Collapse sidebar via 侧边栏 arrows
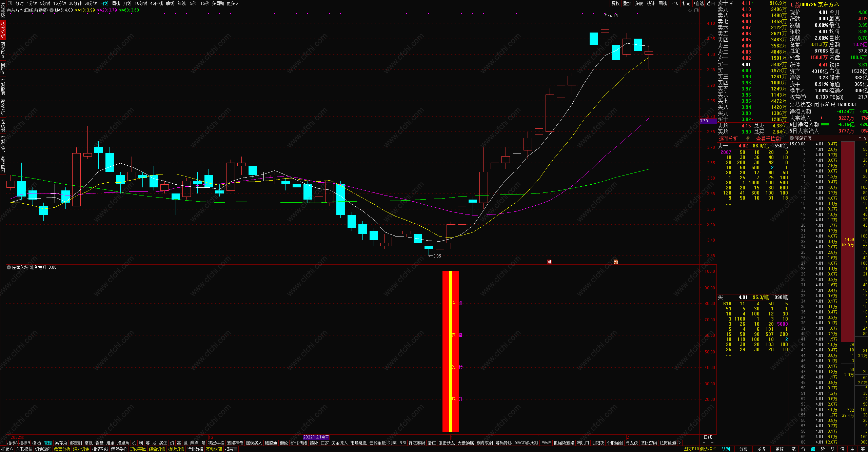The height and width of the screenshot is (452, 868). (x=714, y=449)
